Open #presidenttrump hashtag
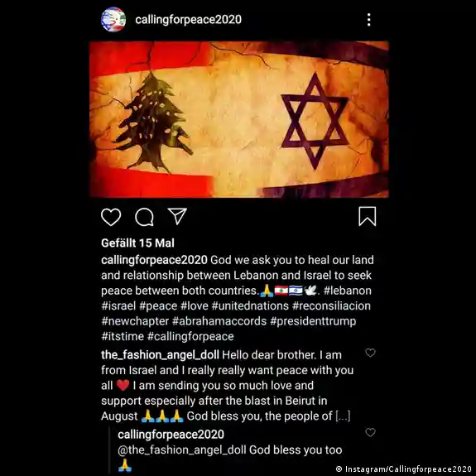476x476 pixels. 313,321
